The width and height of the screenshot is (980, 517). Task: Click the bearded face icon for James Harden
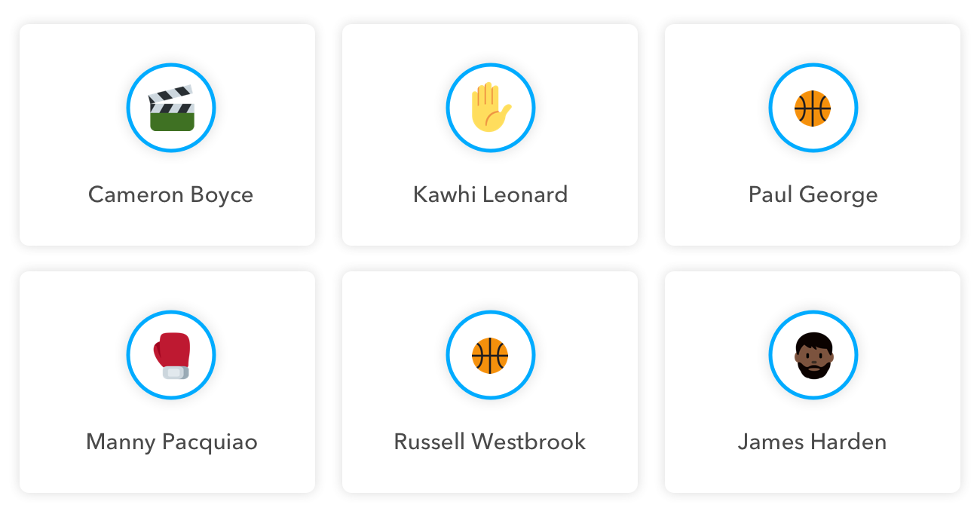pos(813,355)
